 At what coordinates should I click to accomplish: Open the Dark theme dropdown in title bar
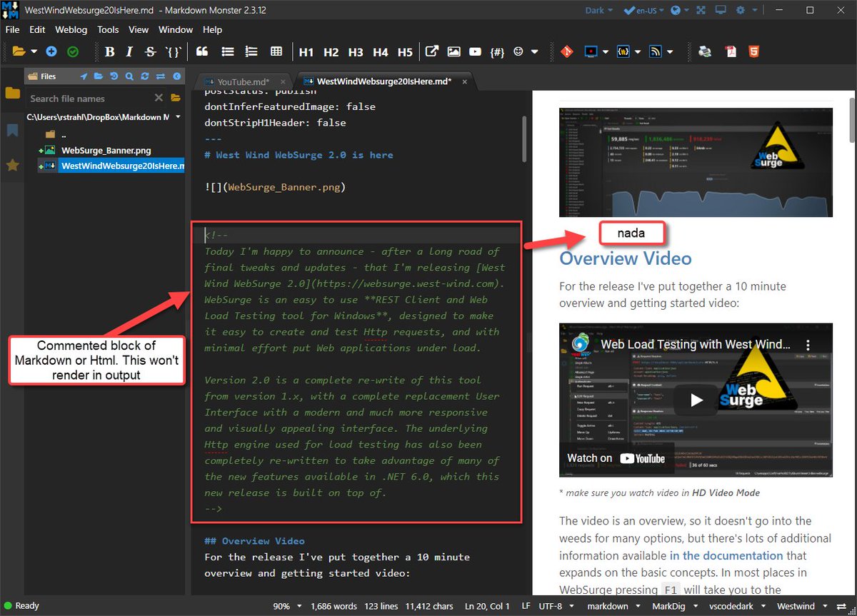coord(600,10)
